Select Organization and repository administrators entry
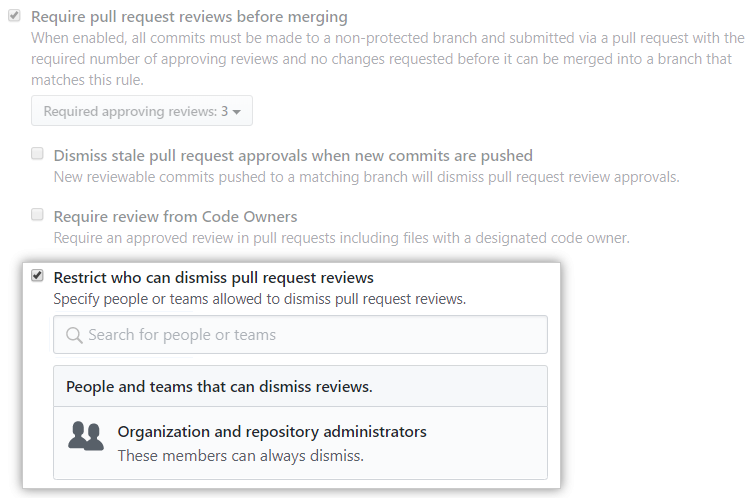This screenshot has height=498, width=751. 272,432
